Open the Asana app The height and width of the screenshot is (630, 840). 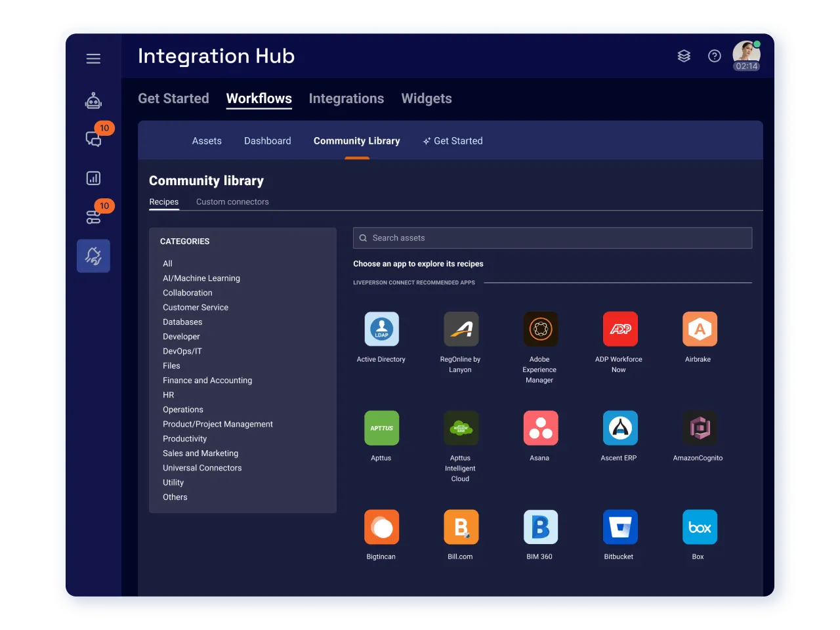(x=540, y=428)
